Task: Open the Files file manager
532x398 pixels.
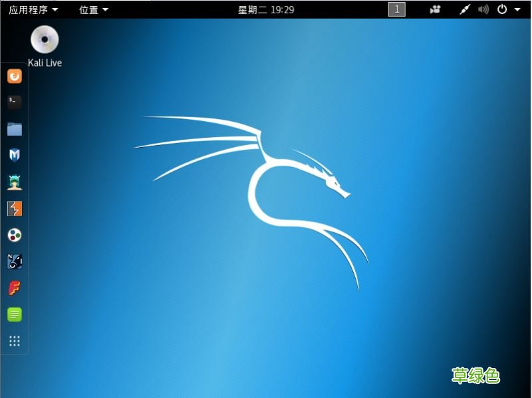Action: (14, 129)
